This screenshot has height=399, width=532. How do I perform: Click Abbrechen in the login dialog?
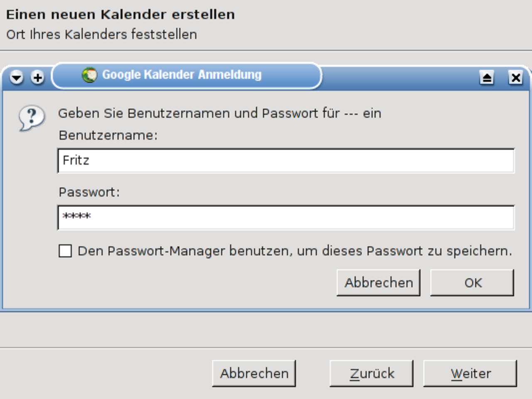(379, 283)
